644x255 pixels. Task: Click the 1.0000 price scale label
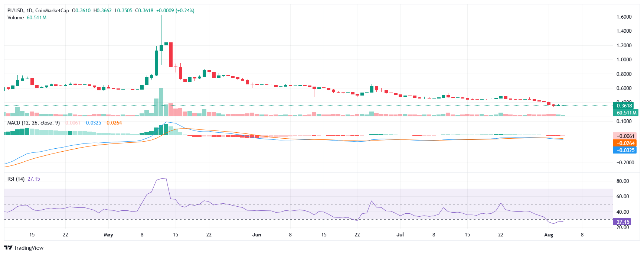coord(624,59)
